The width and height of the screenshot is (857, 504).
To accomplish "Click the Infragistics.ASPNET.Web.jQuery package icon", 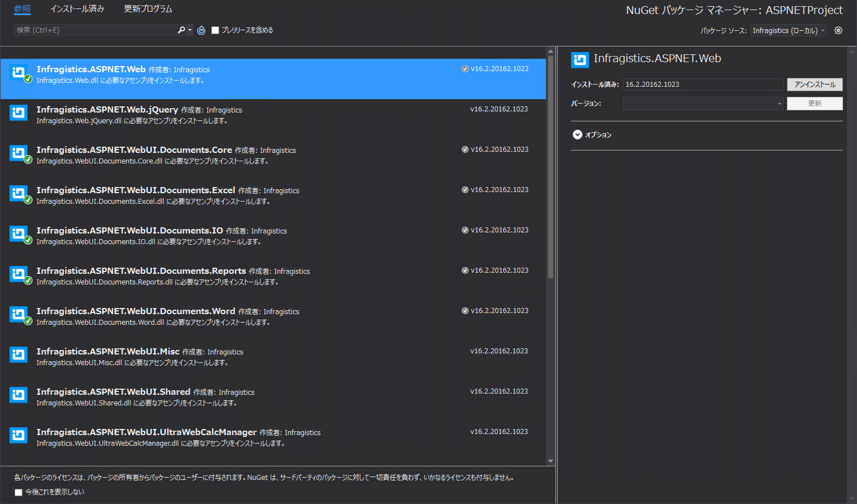I will [18, 113].
